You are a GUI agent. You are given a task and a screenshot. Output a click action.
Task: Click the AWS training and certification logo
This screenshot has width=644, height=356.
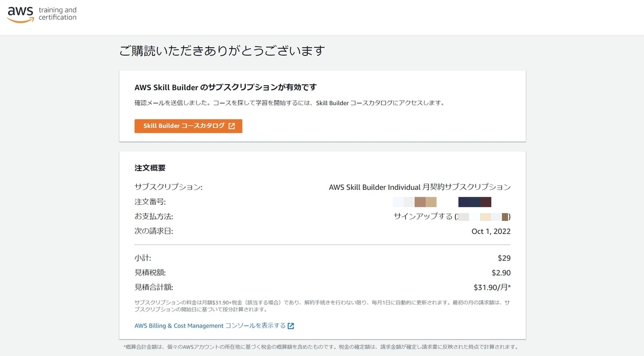click(x=42, y=14)
